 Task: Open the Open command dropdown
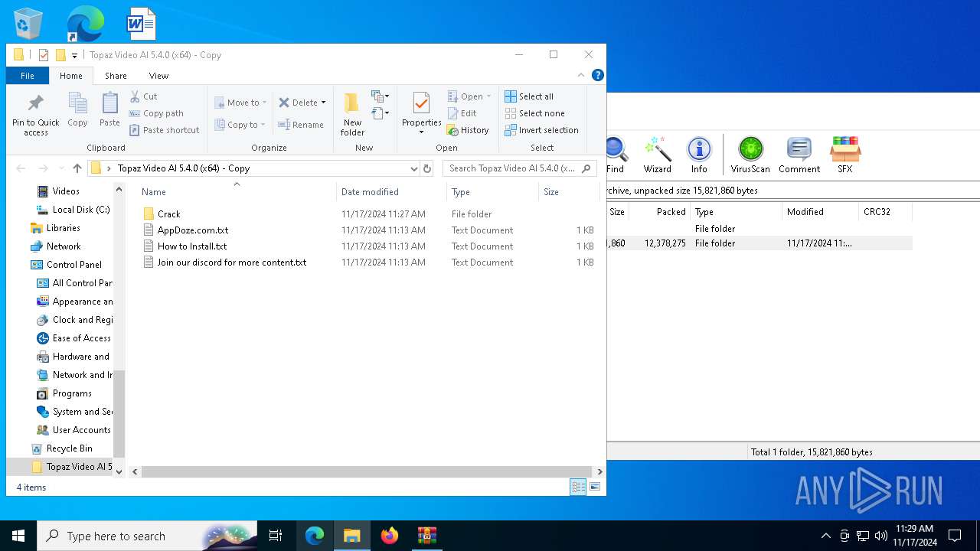(x=488, y=96)
